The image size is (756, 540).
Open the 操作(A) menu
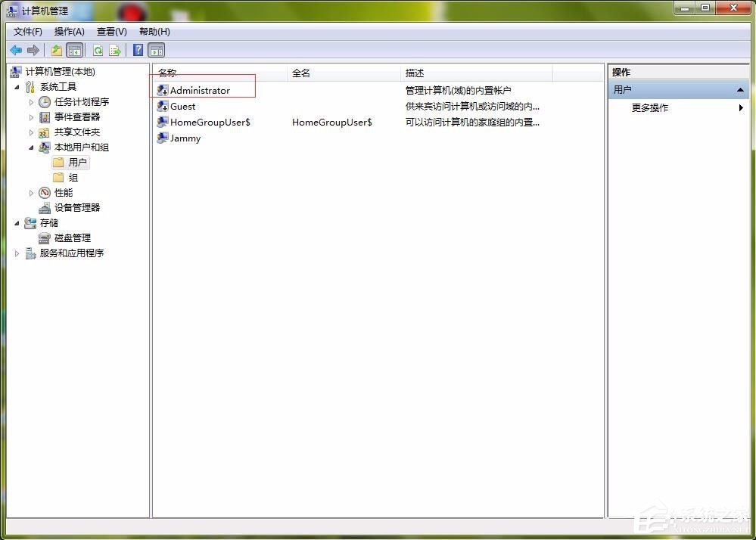click(x=69, y=31)
